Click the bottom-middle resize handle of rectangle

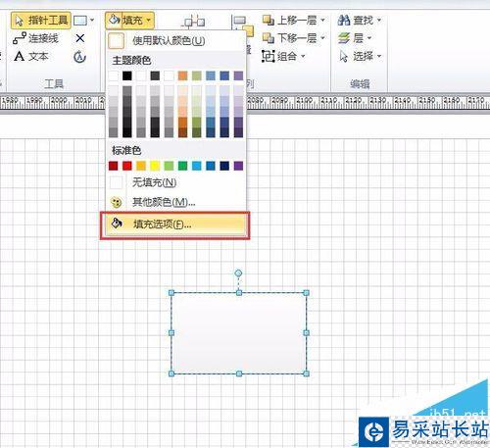[x=239, y=373]
